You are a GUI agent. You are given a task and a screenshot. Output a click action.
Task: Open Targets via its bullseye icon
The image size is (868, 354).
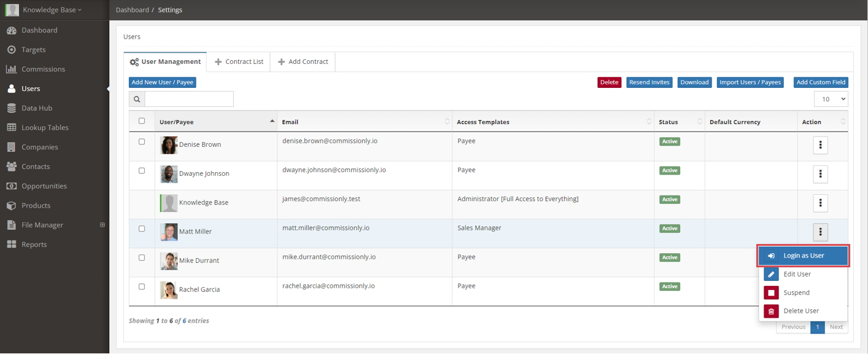click(x=11, y=50)
